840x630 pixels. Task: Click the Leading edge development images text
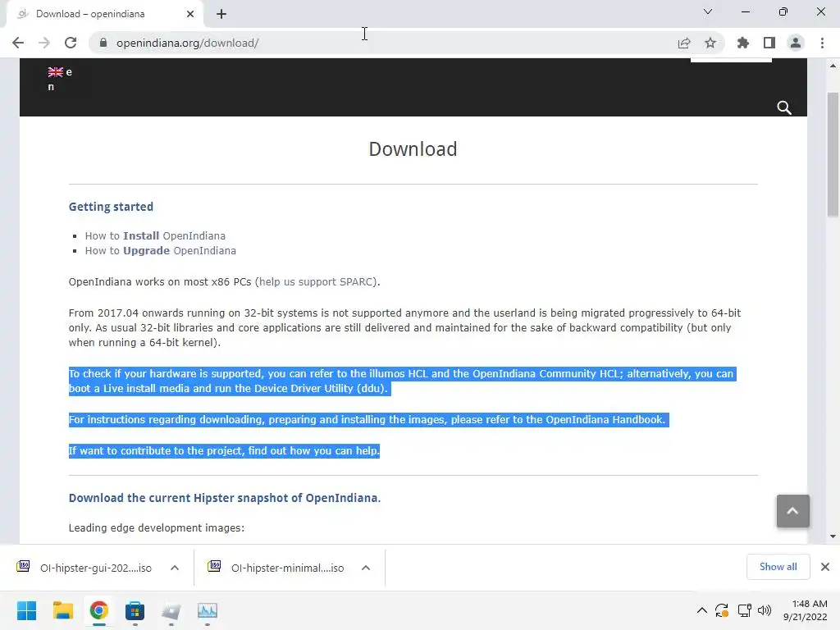tap(157, 527)
